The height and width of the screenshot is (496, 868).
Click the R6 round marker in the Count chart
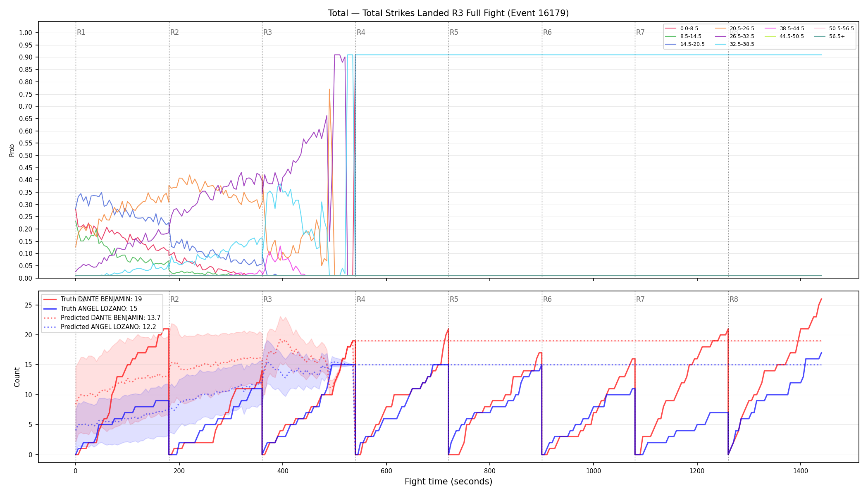click(547, 299)
